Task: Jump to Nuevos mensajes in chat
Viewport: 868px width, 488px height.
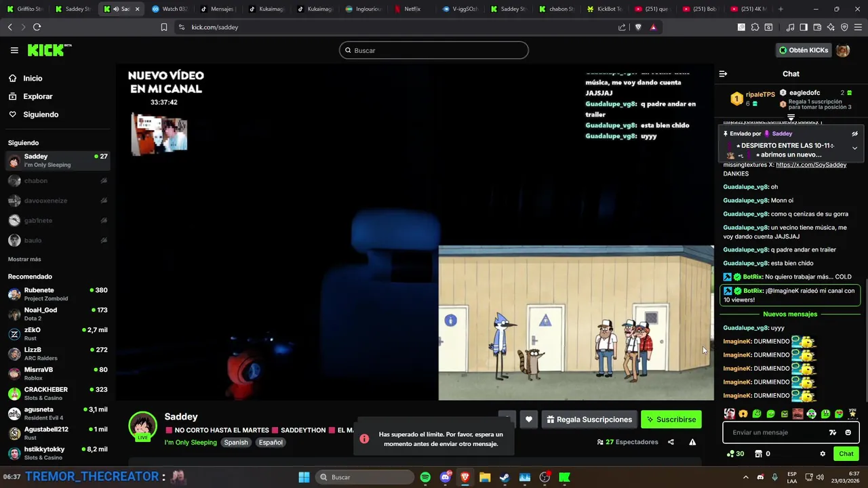Action: coord(790,314)
